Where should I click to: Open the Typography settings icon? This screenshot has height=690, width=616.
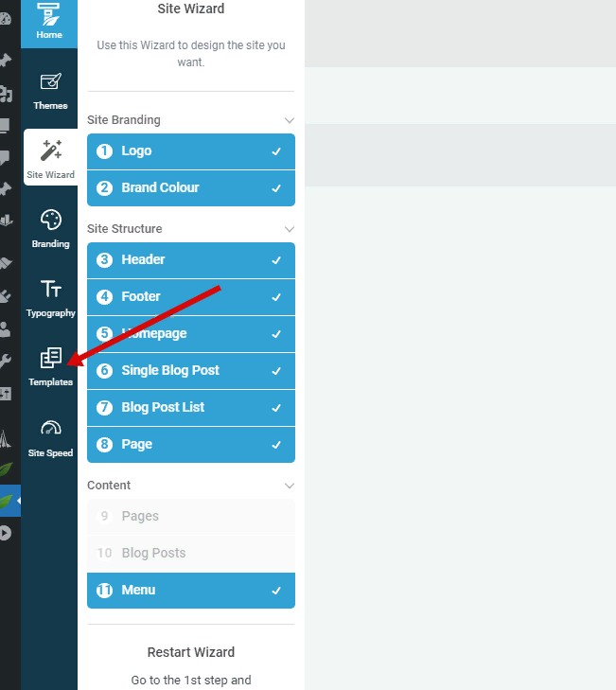pyautogui.click(x=51, y=289)
